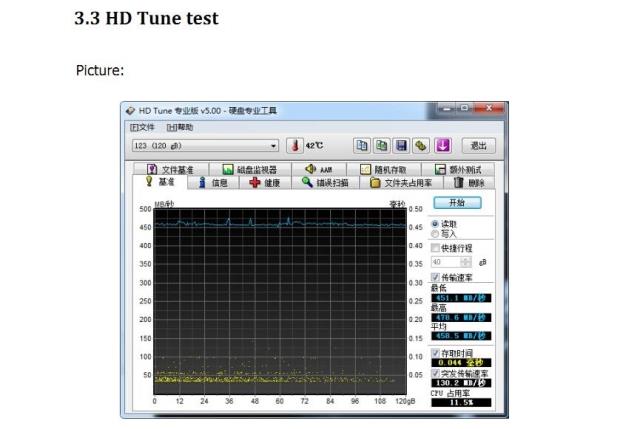Toggle the 存取时间 access time checkbox
The height and width of the screenshot is (429, 640).
point(436,353)
